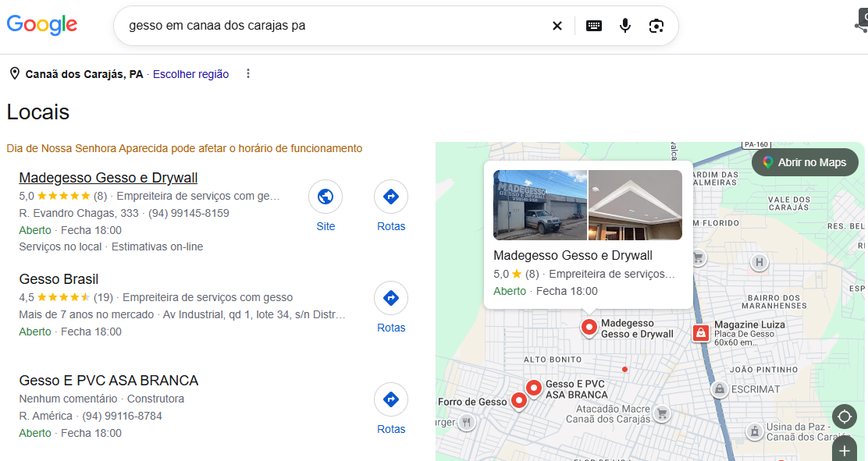Open Madegesso Gesso e Drywall listing title
The image size is (868, 461).
pyautogui.click(x=108, y=178)
